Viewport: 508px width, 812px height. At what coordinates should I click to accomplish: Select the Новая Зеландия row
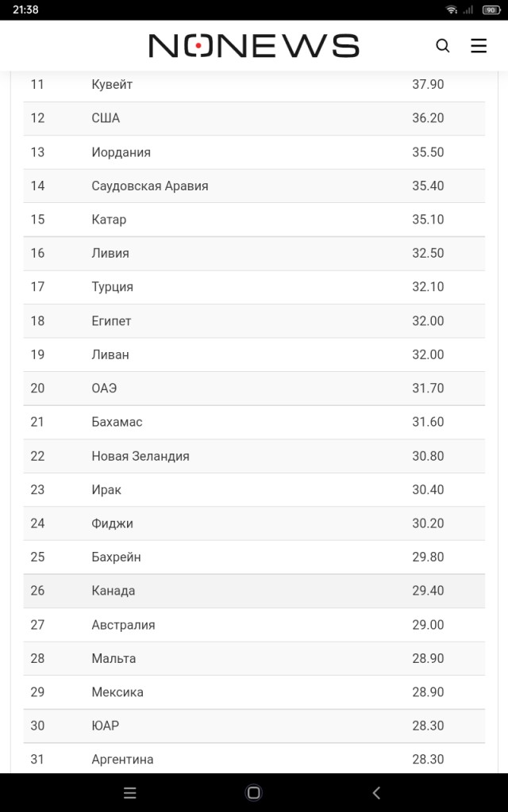(x=254, y=456)
